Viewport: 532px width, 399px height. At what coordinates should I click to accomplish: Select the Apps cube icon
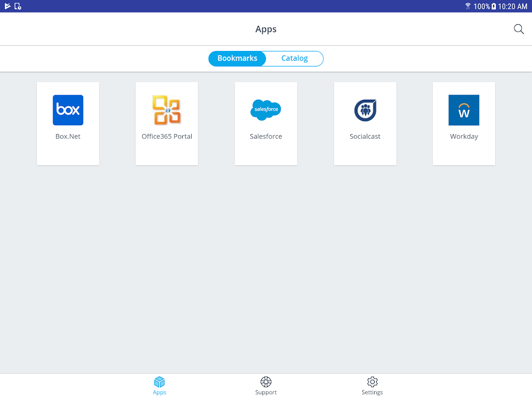159,382
